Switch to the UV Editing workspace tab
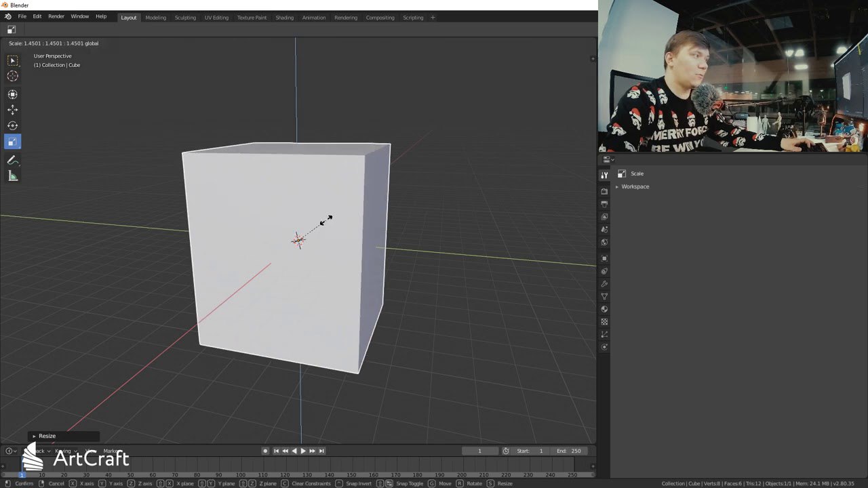 click(217, 18)
